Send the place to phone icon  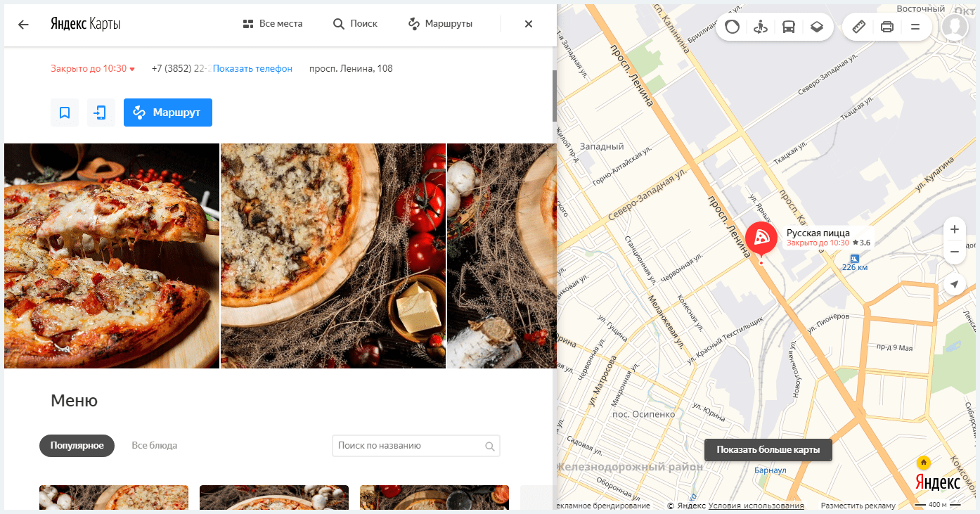coord(101,113)
